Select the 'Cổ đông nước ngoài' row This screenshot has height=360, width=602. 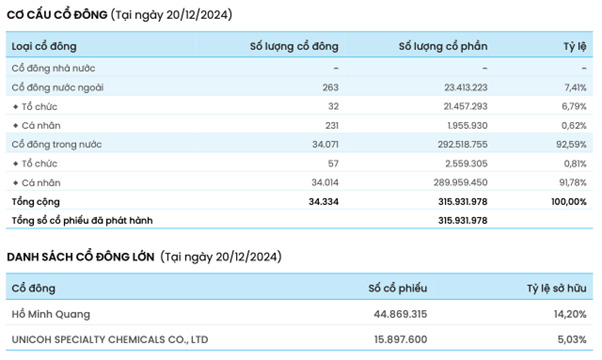[299, 87]
